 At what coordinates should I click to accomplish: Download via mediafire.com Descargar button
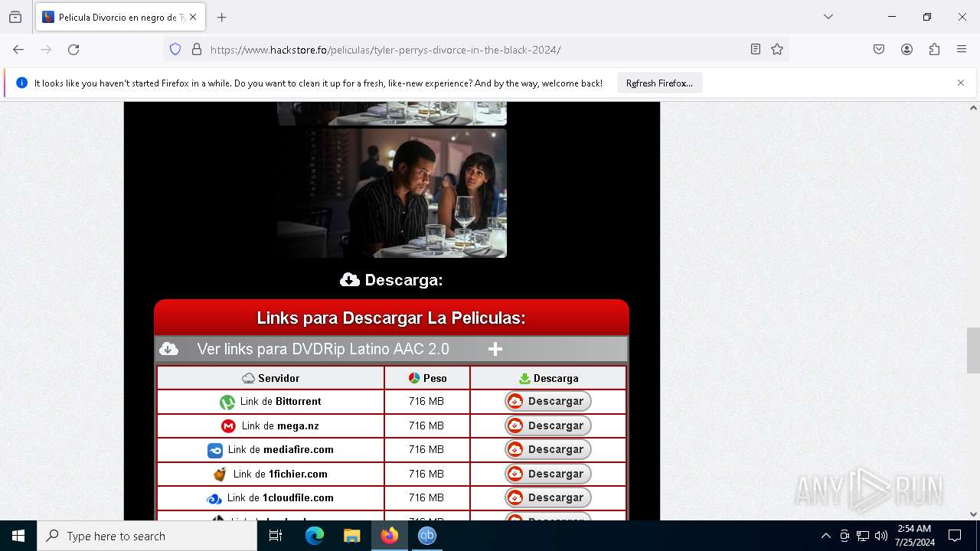(x=548, y=449)
